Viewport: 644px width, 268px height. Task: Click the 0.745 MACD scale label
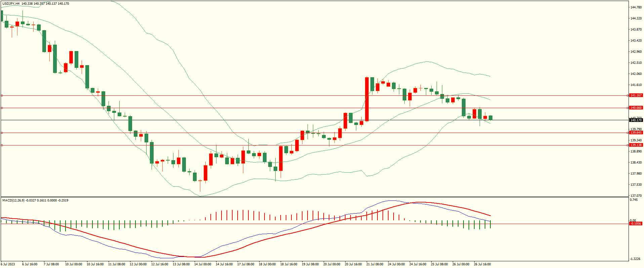point(634,200)
